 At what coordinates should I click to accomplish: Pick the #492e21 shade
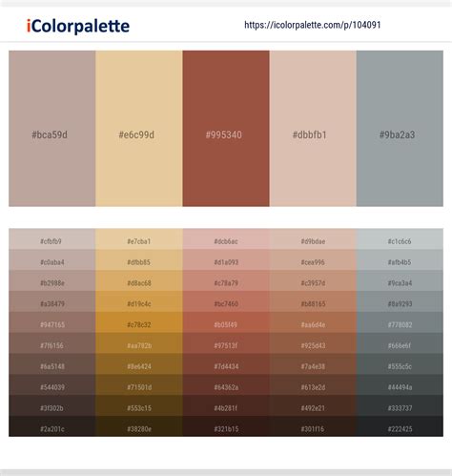click(313, 405)
